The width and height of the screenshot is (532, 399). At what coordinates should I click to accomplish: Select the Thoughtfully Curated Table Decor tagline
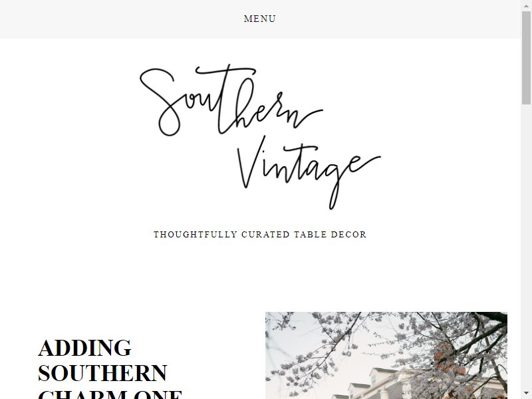coord(260,235)
